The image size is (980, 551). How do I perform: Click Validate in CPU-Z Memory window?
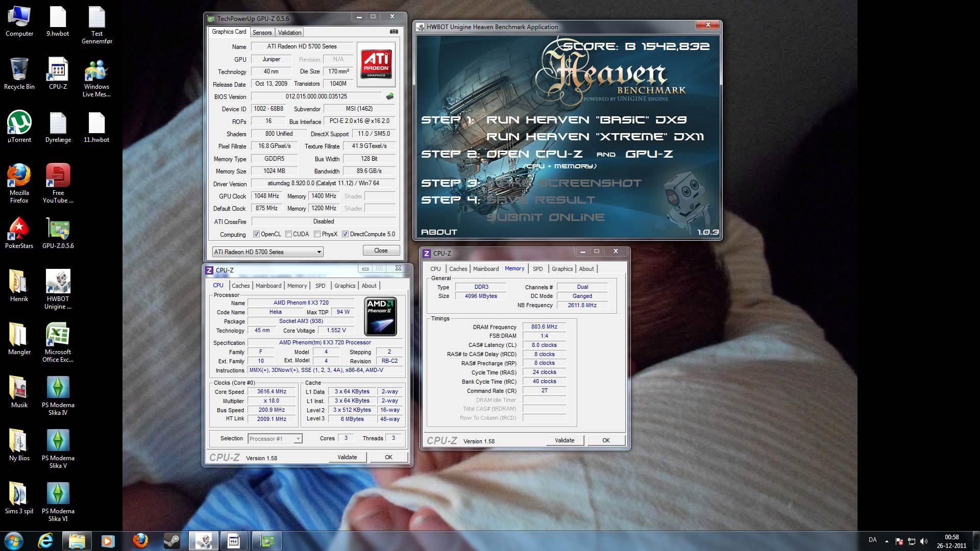pyautogui.click(x=565, y=440)
